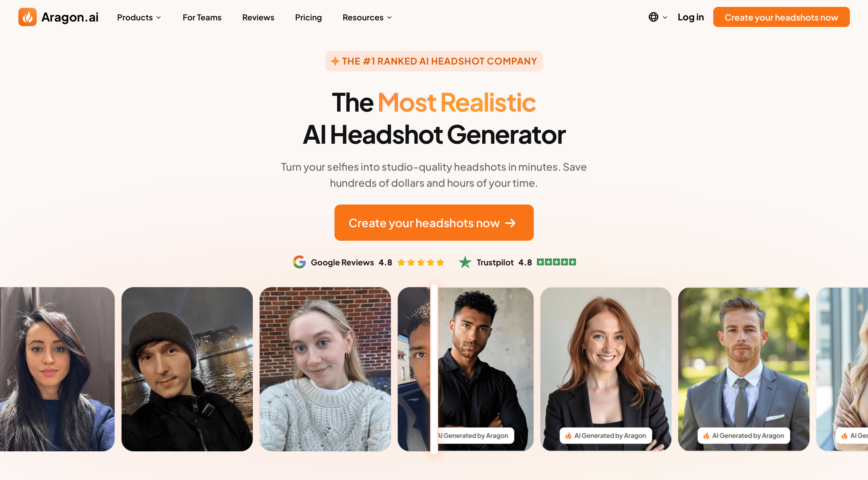This screenshot has width=868, height=480.
Task: Open the For Teams page
Action: coord(202,18)
